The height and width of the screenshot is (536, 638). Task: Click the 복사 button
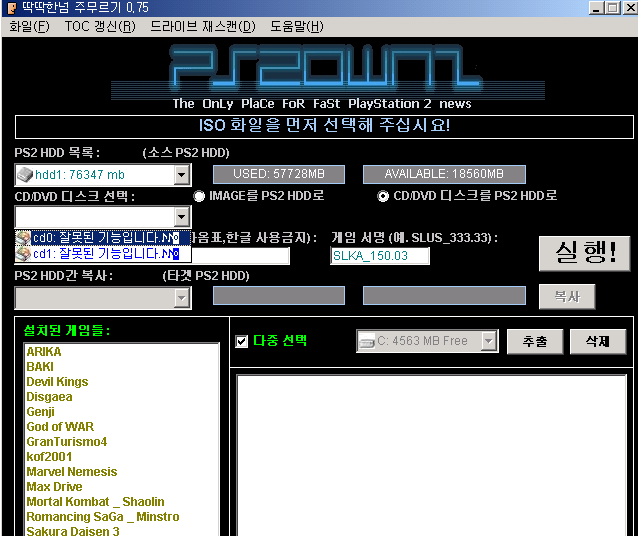point(567,297)
